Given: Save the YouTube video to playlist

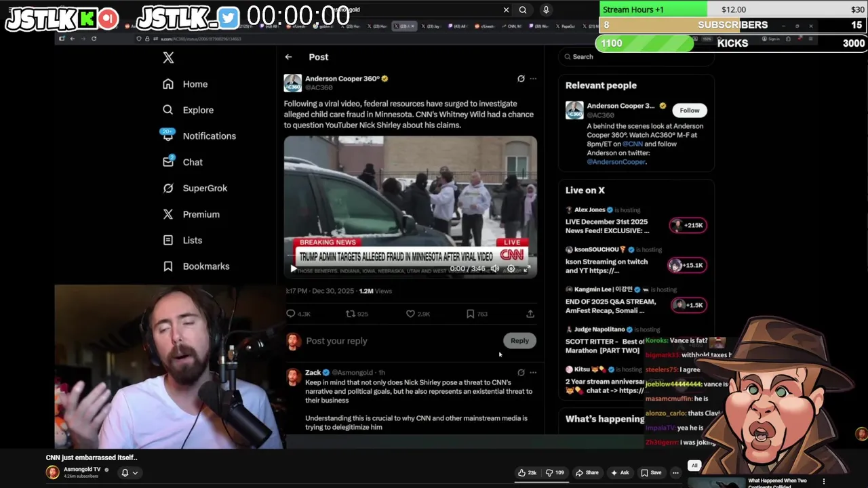Looking at the screenshot, I should coord(651,473).
